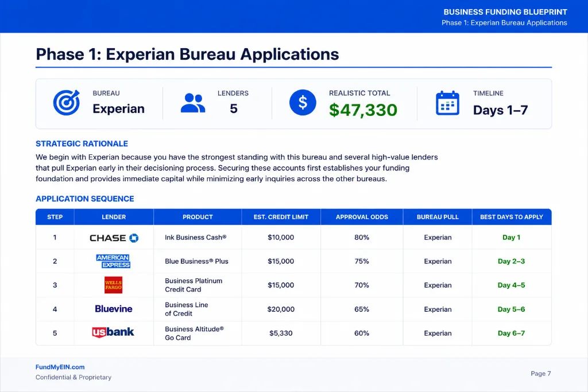
Task: Click the dollar sign Realistic Total icon
Action: point(303,102)
